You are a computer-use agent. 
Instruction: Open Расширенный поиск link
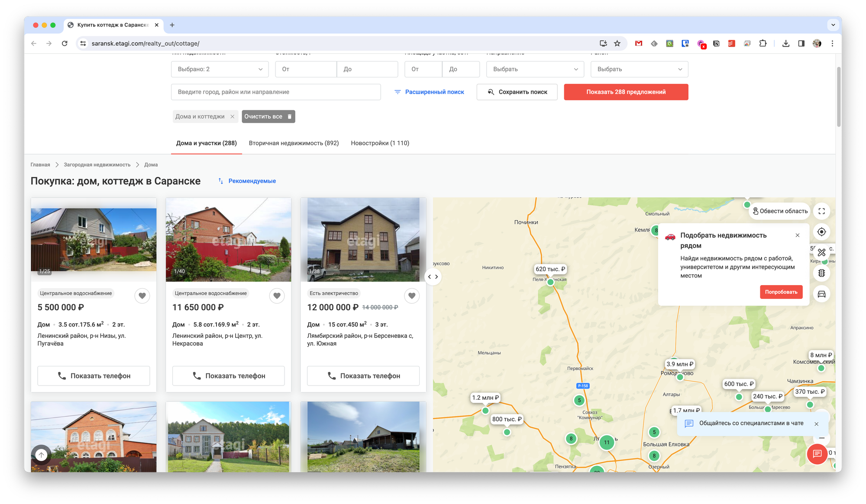429,92
